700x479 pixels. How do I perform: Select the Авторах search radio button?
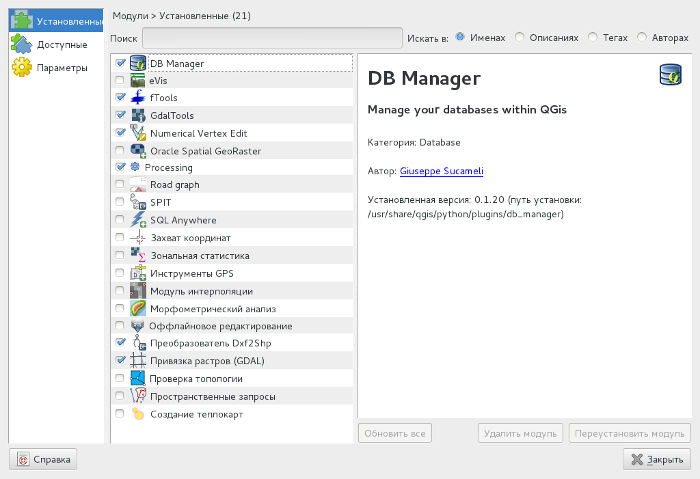(x=642, y=37)
